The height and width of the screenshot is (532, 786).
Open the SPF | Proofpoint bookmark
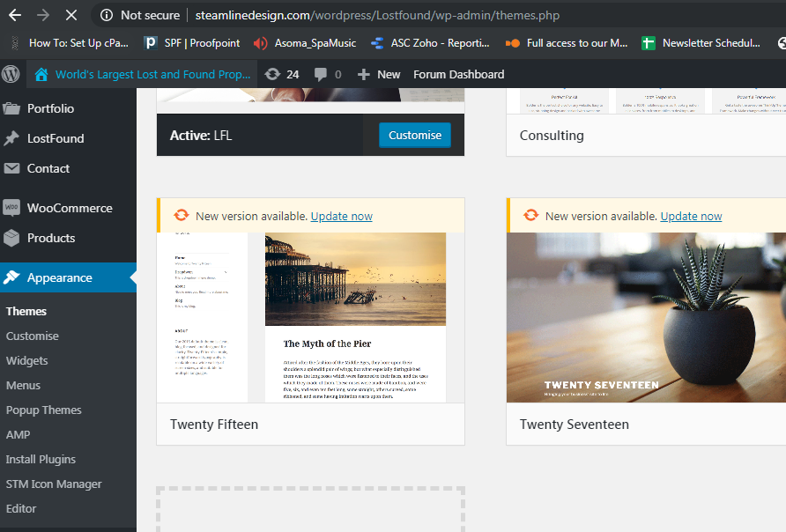pyautogui.click(x=202, y=43)
